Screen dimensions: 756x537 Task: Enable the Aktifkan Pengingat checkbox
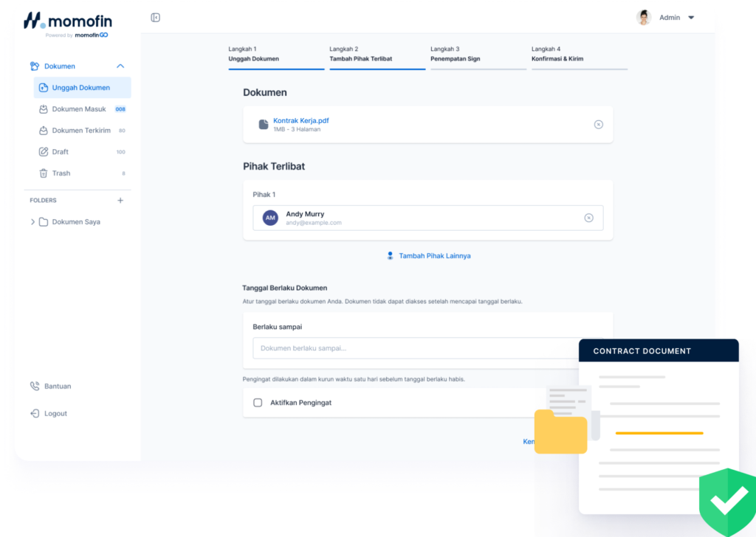258,403
